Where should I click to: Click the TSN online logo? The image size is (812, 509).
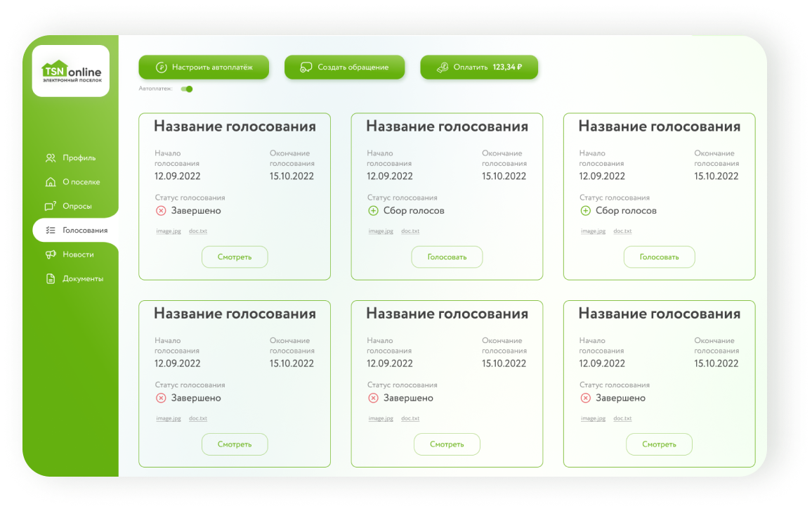pos(71,71)
